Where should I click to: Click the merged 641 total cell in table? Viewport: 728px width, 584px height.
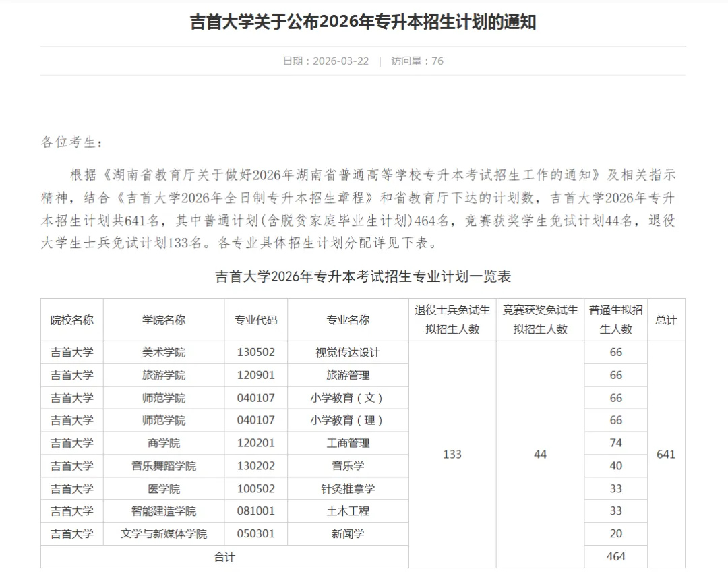pyautogui.click(x=666, y=455)
